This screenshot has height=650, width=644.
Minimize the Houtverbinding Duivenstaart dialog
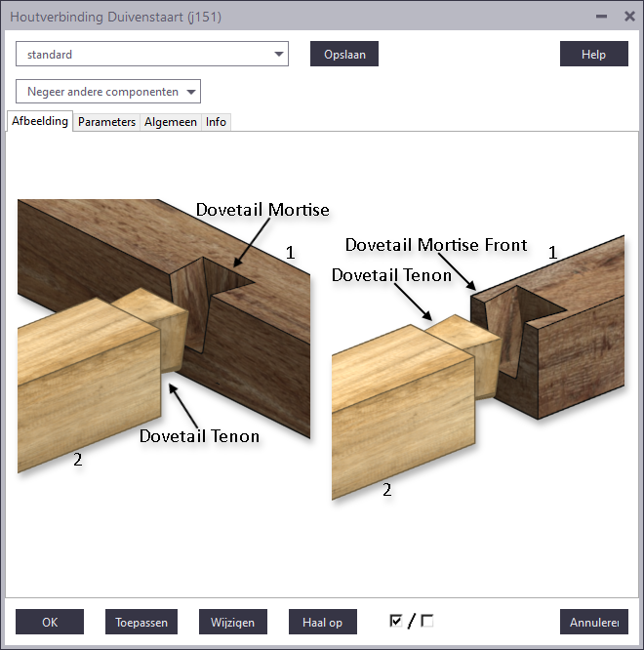pyautogui.click(x=602, y=17)
